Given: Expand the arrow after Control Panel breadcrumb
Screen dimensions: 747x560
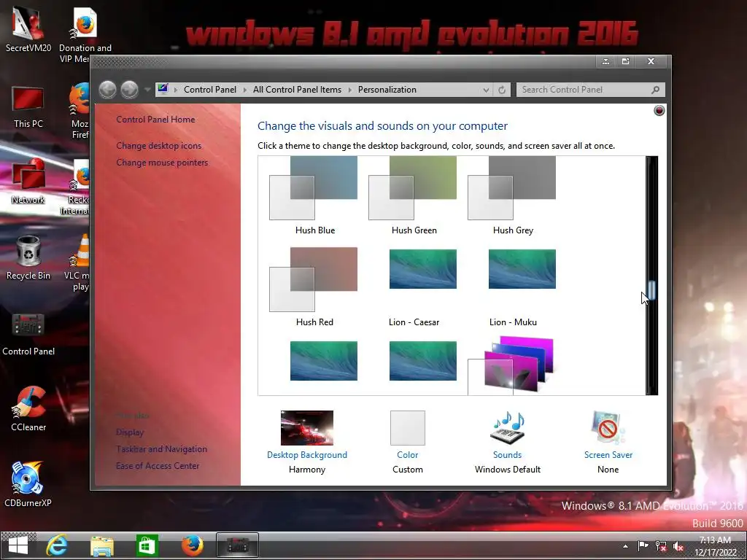Looking at the screenshot, I should [245, 90].
